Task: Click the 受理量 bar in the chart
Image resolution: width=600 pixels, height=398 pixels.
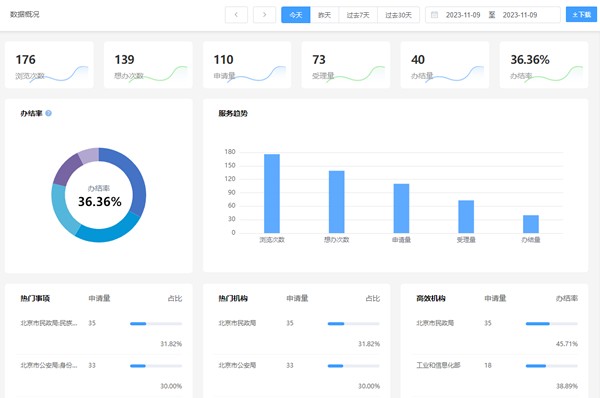Action: pos(466,216)
